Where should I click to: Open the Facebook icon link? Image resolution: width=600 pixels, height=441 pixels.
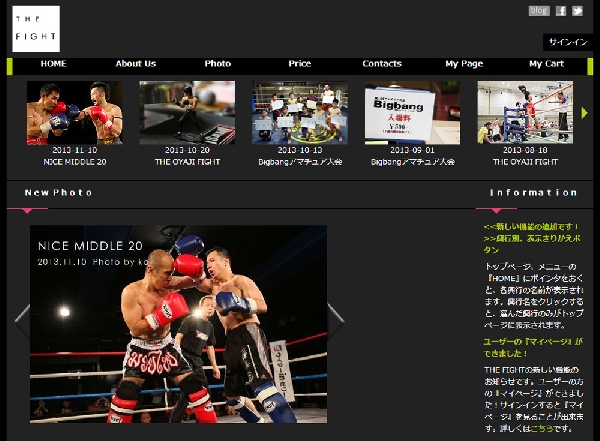[x=561, y=11]
